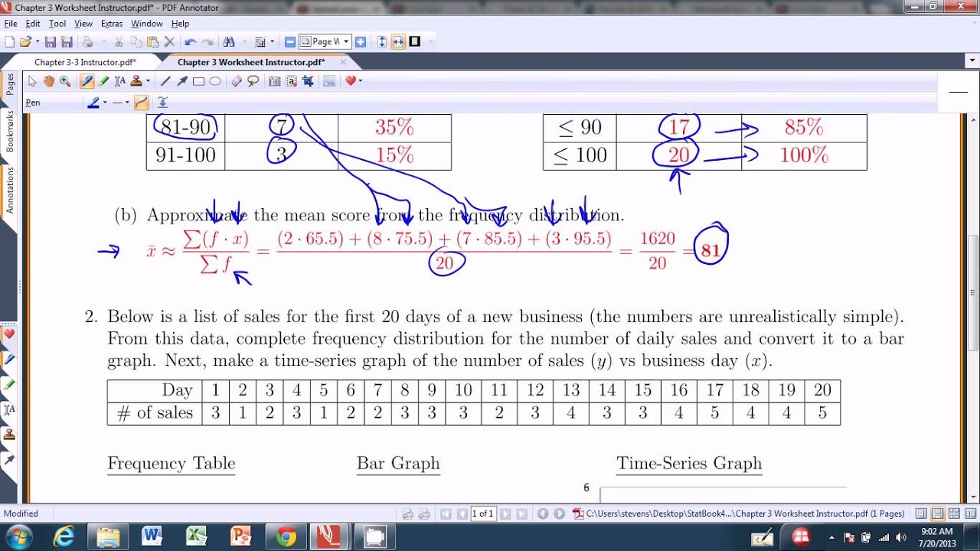Screen dimensions: 980x551
Task: Open the Stamp tool dropdown arrow
Action: click(148, 81)
